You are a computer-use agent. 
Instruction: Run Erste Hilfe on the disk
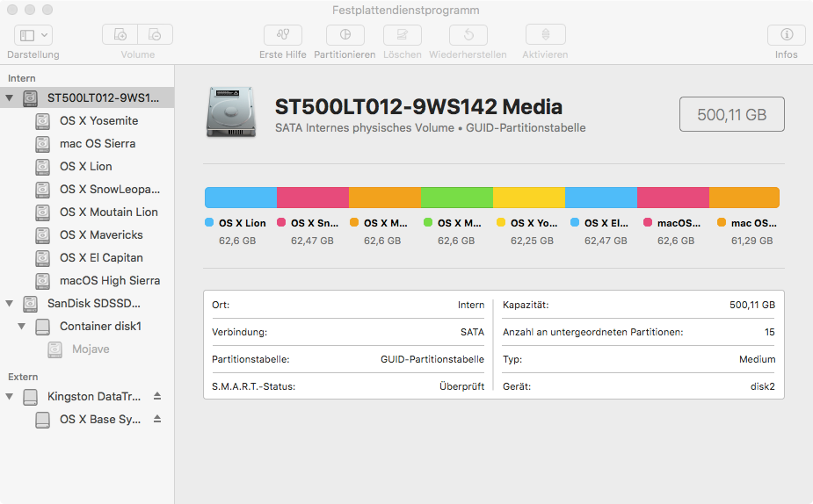click(283, 35)
